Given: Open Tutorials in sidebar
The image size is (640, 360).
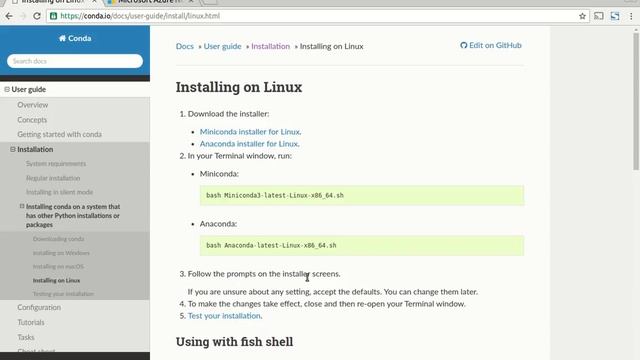Looking at the screenshot, I should 31,322.
